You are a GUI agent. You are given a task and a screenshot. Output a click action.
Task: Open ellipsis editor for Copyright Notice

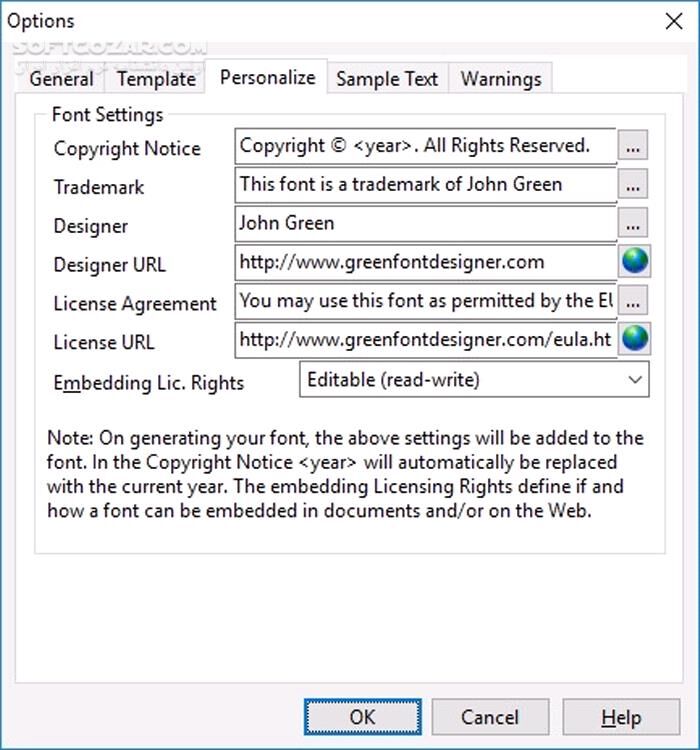pos(633,145)
